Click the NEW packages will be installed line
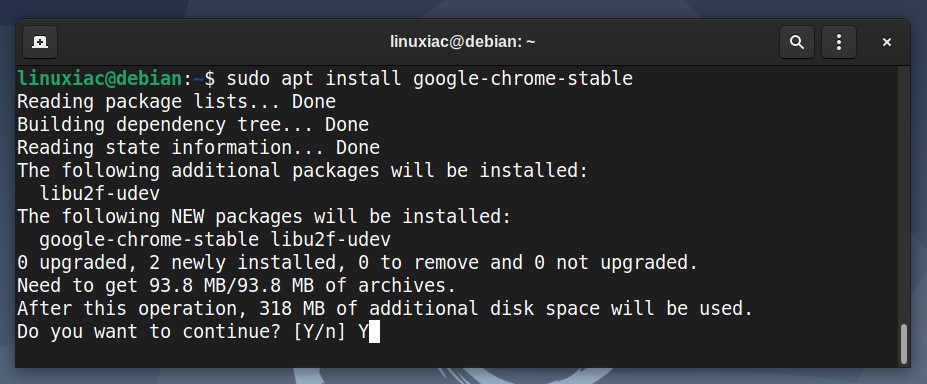This screenshot has width=927, height=384. tap(264, 217)
